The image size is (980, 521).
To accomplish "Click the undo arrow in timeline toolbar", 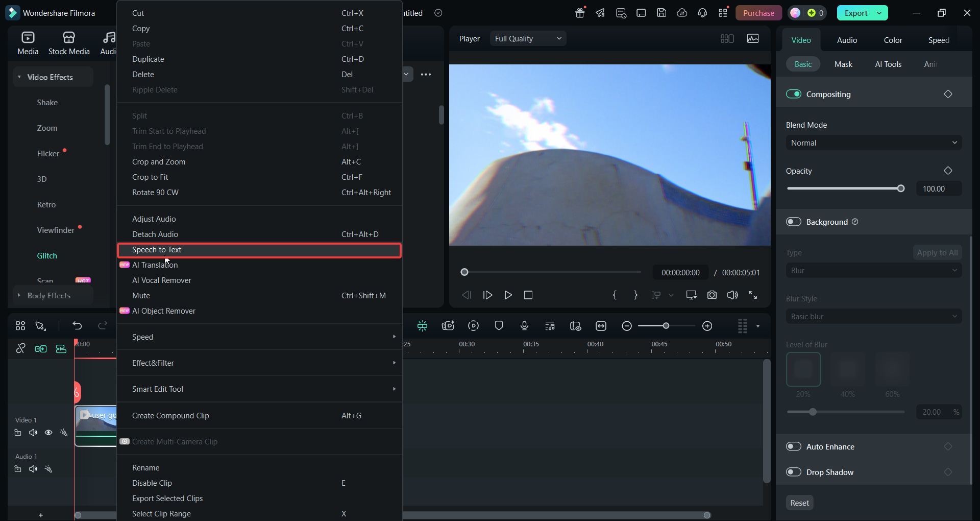I will (x=77, y=326).
